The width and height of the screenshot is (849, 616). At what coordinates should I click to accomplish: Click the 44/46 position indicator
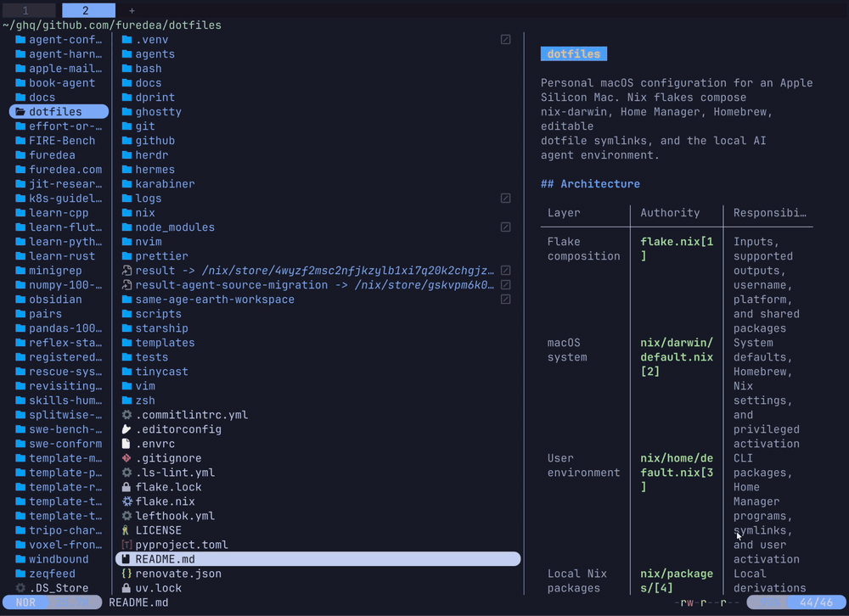click(x=817, y=602)
